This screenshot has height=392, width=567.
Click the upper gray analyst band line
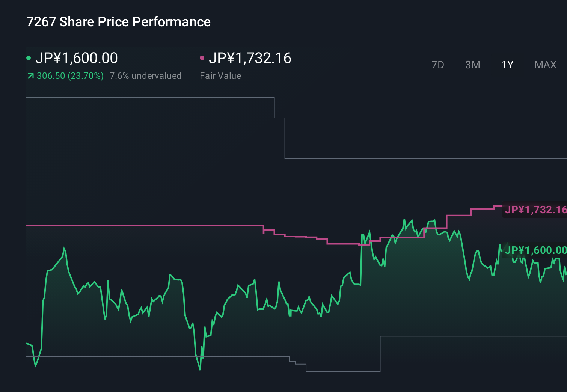tap(150, 98)
